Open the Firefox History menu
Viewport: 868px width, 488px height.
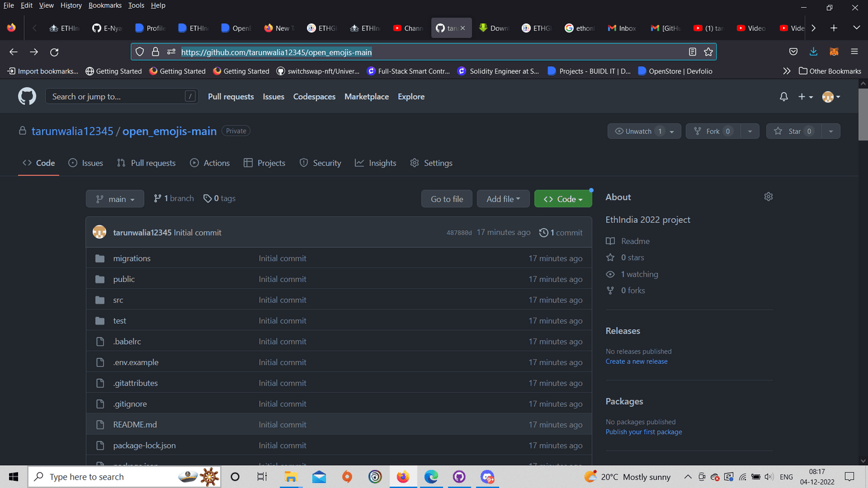point(71,5)
